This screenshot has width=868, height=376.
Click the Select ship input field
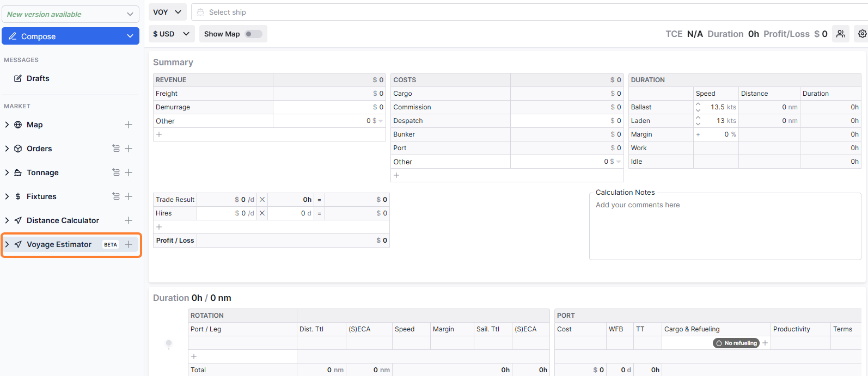pos(528,12)
